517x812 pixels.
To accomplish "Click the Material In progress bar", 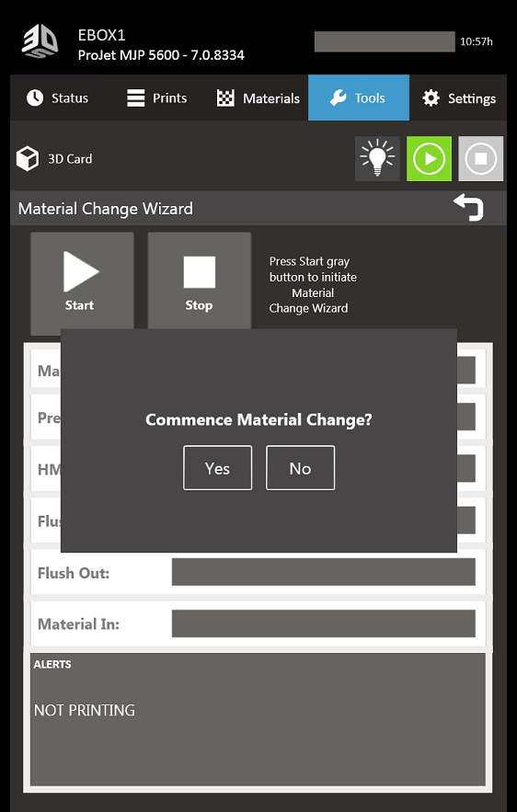I will [324, 623].
